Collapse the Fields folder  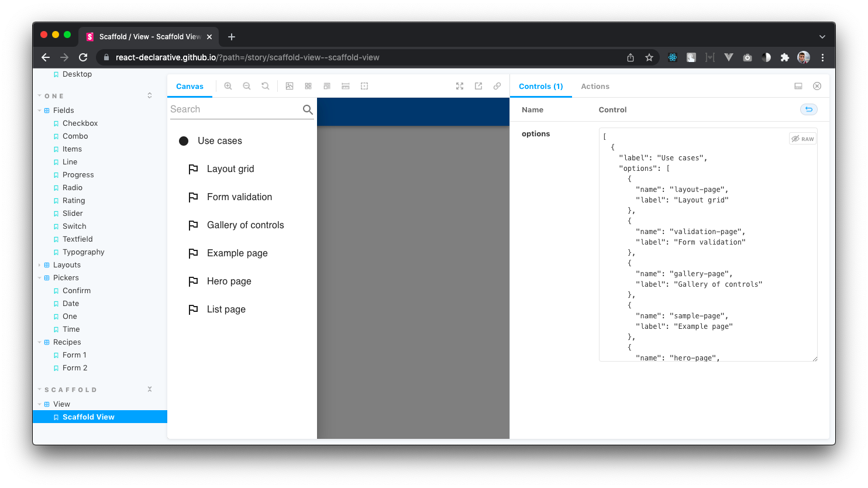(63, 111)
